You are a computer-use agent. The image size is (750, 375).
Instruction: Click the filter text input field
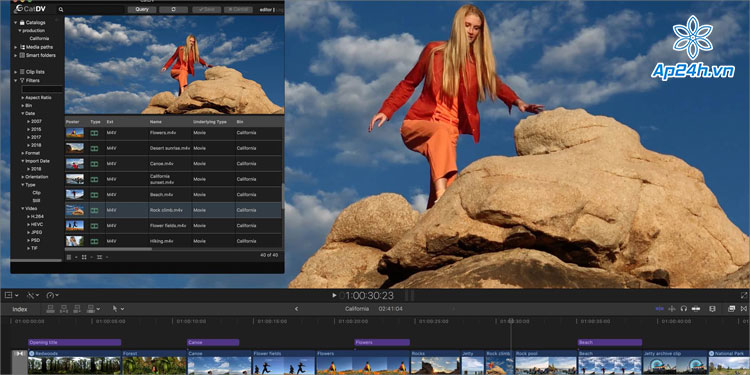42,89
